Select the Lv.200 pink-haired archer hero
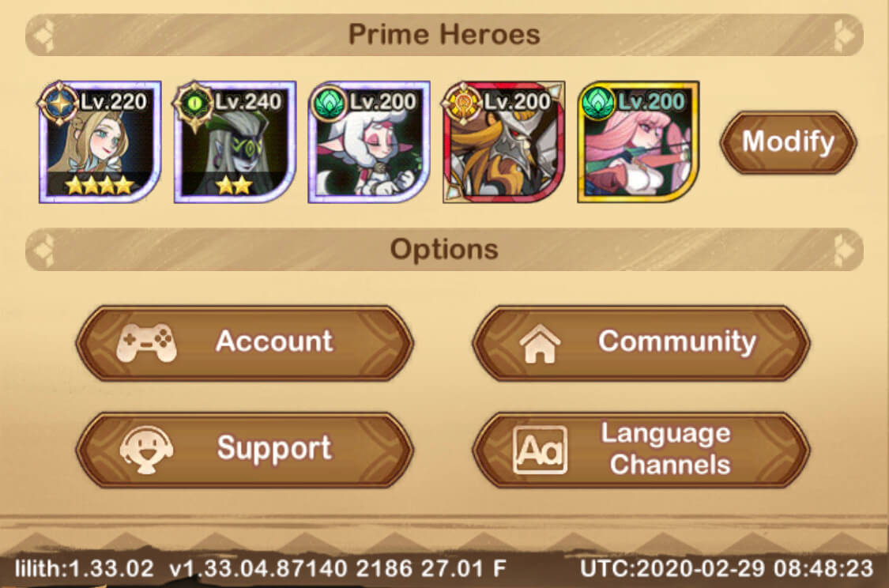Image resolution: width=889 pixels, height=588 pixels. pos(638,141)
